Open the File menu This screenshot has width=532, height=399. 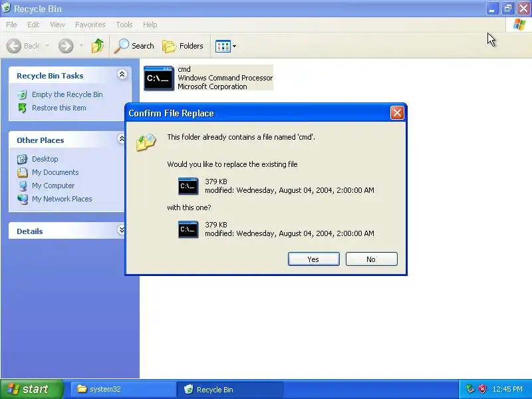point(11,25)
